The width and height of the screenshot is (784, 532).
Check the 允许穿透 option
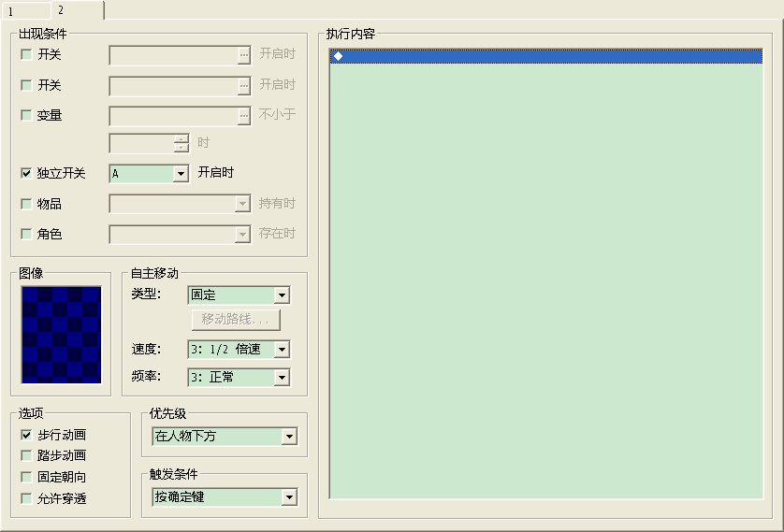[26, 498]
